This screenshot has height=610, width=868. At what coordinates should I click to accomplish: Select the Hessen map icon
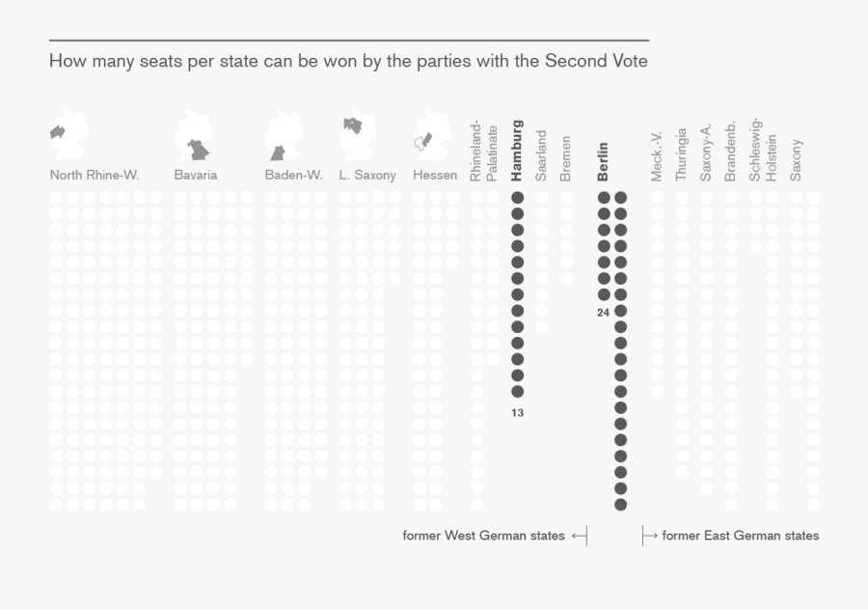tap(429, 136)
